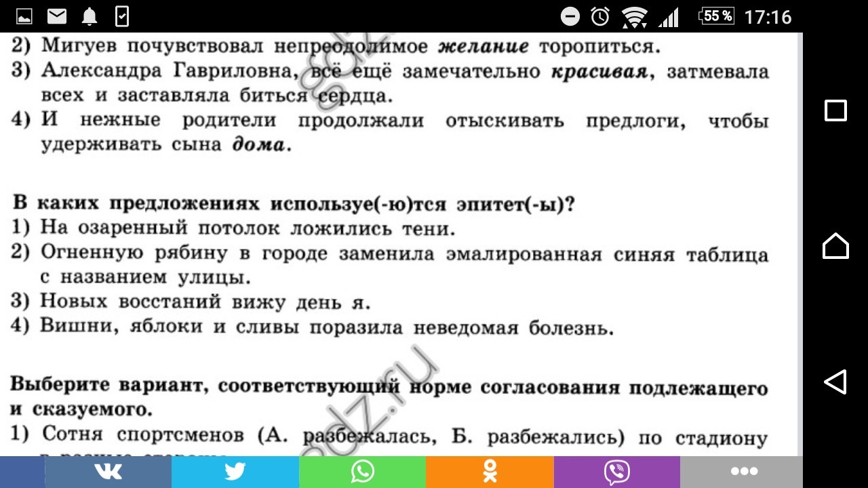Share the page via VK button
The width and height of the screenshot is (868, 488).
click(108, 472)
